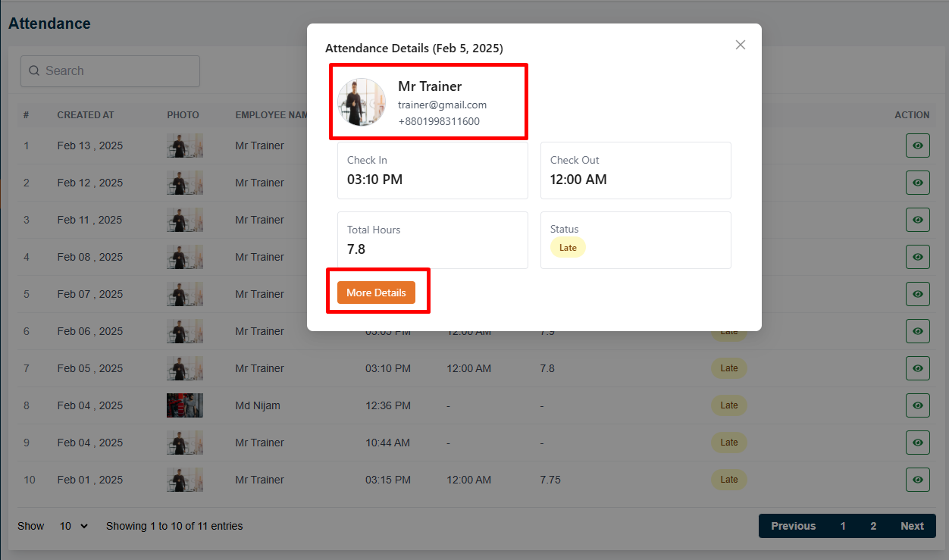Open details eye icon for Feb 07
The height and width of the screenshot is (560, 949).
click(917, 294)
